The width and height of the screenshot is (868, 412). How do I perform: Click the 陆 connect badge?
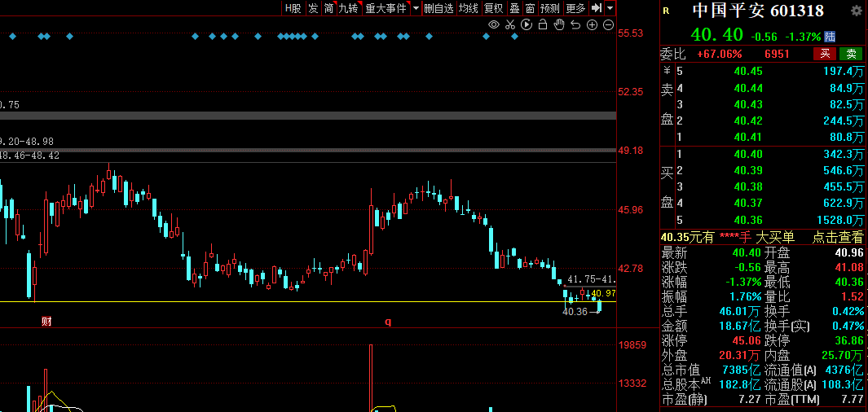[x=830, y=37]
